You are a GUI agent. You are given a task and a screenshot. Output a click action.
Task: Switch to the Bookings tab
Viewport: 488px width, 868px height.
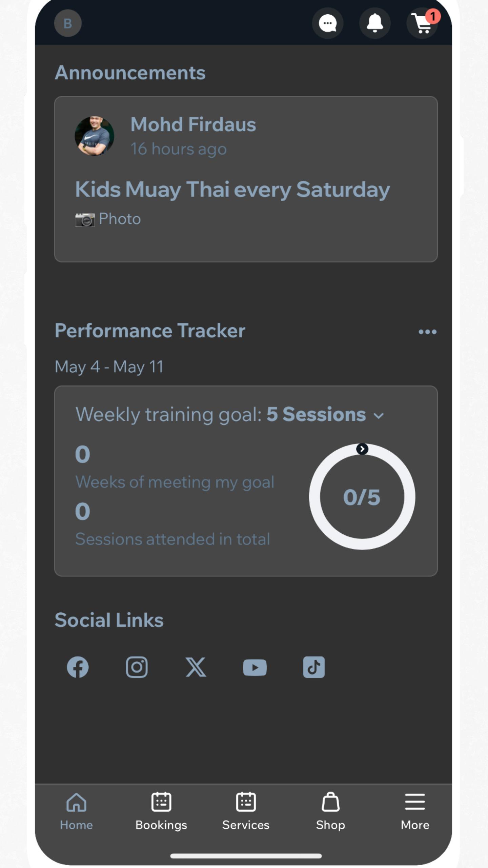pyautogui.click(x=161, y=811)
